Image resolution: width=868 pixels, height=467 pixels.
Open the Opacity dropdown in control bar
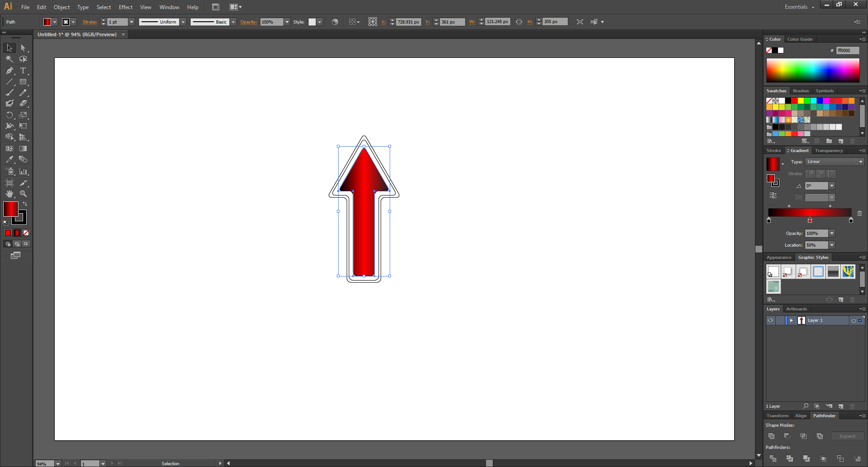click(x=287, y=22)
